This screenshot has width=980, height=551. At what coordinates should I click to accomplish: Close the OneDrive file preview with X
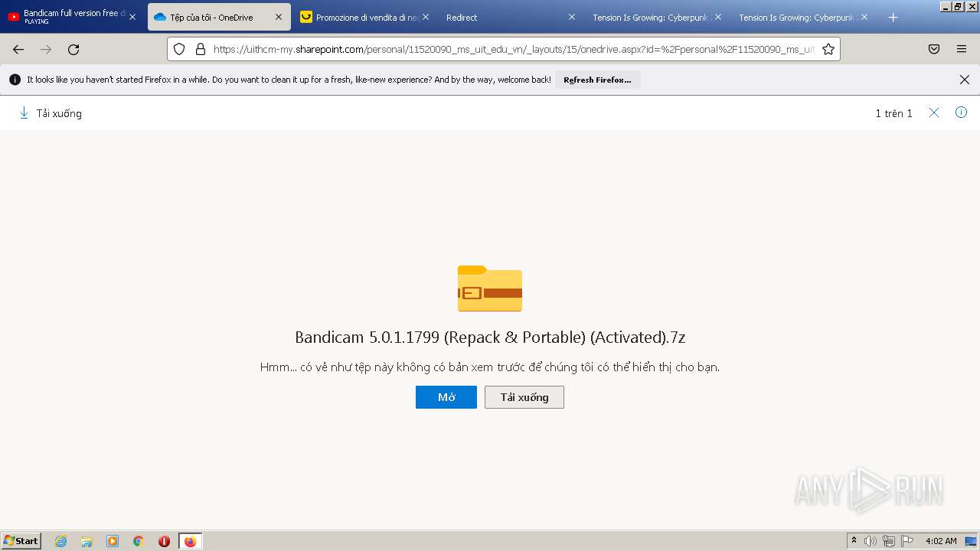click(x=934, y=112)
